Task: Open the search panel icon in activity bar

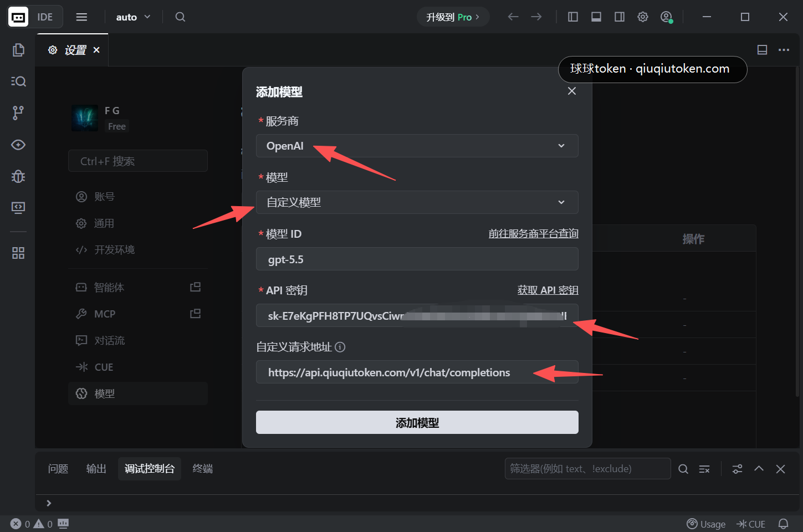Action: tap(18, 81)
